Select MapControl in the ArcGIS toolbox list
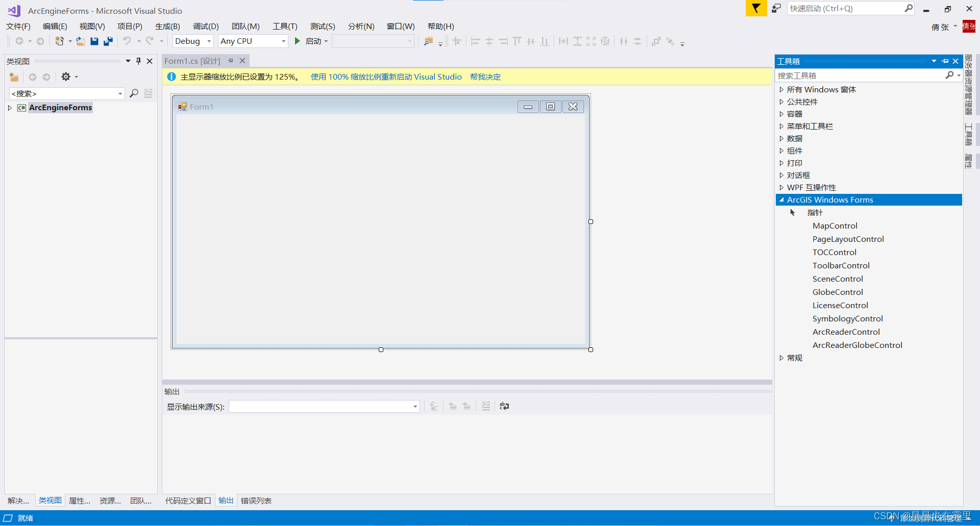Viewport: 980px width, 526px height. point(835,226)
